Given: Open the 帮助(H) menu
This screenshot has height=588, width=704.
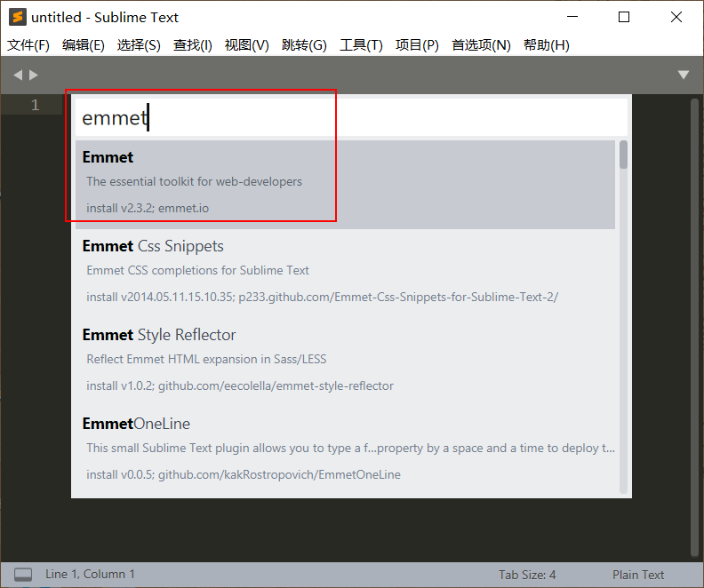Looking at the screenshot, I should tap(547, 45).
